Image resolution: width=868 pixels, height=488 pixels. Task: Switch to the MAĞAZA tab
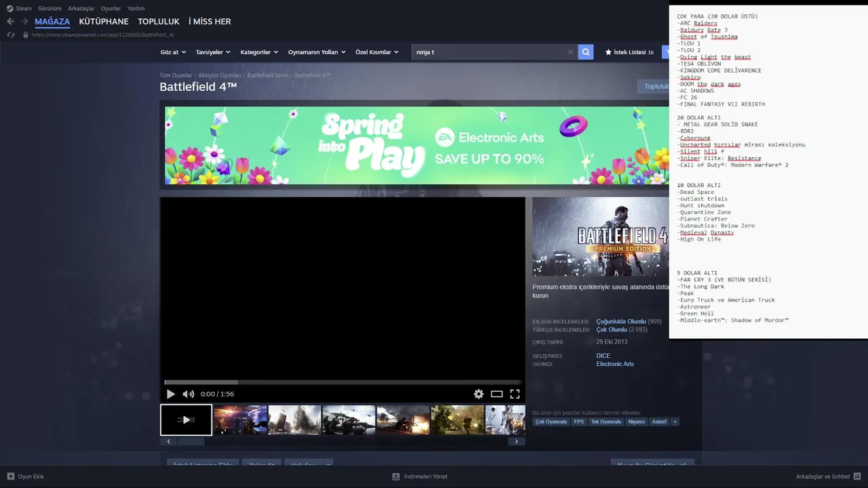point(52,22)
